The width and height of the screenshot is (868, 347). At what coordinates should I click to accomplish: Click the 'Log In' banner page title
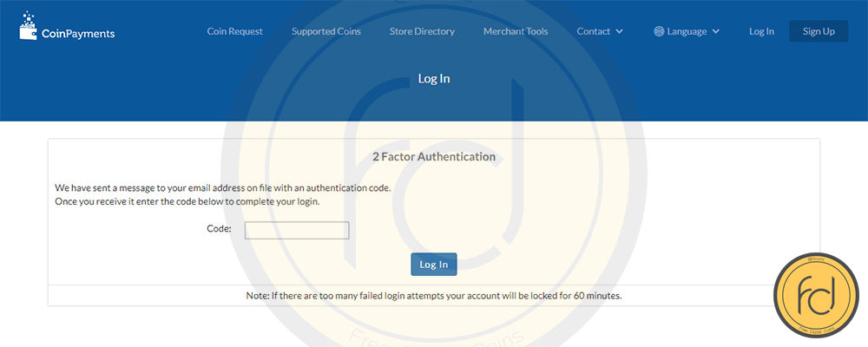click(x=434, y=79)
